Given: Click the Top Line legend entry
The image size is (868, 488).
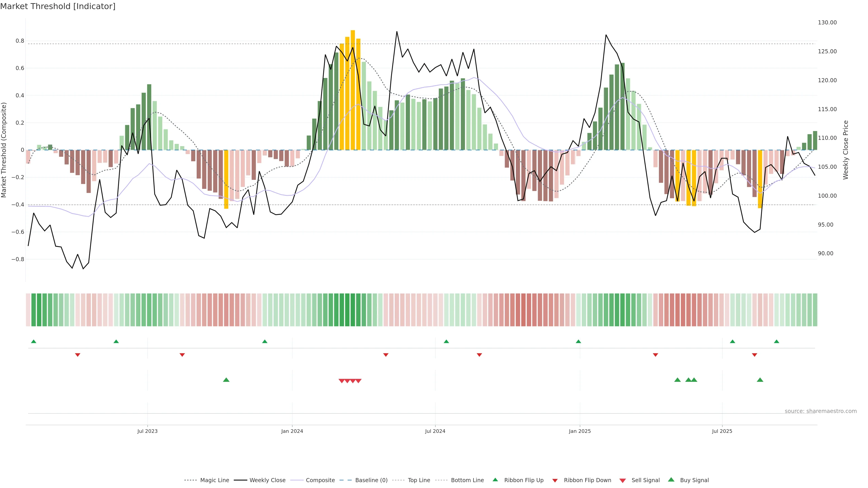Looking at the screenshot, I should tap(419, 480).
